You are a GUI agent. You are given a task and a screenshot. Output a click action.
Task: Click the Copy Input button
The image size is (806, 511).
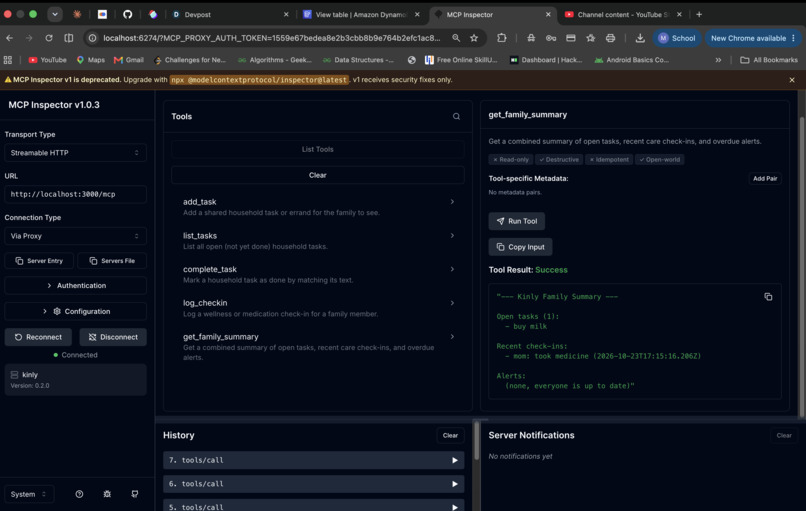pos(520,247)
